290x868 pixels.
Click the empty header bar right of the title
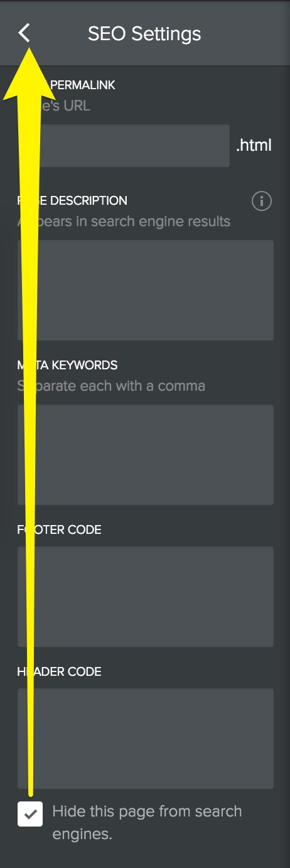click(245, 33)
